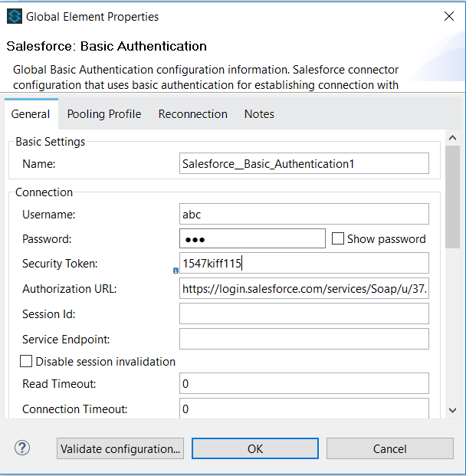Open the Reconnection tab
The image size is (466, 476).
point(192,114)
